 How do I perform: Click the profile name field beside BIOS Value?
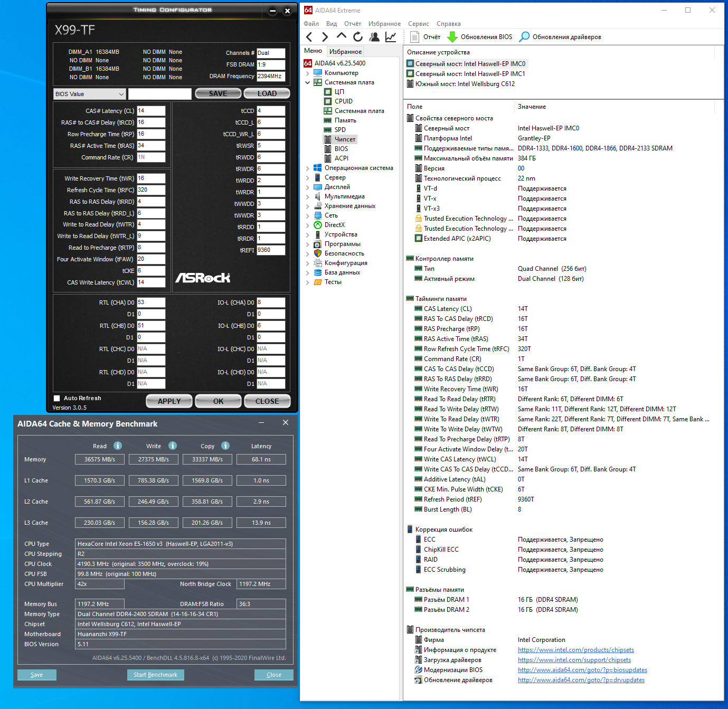160,94
